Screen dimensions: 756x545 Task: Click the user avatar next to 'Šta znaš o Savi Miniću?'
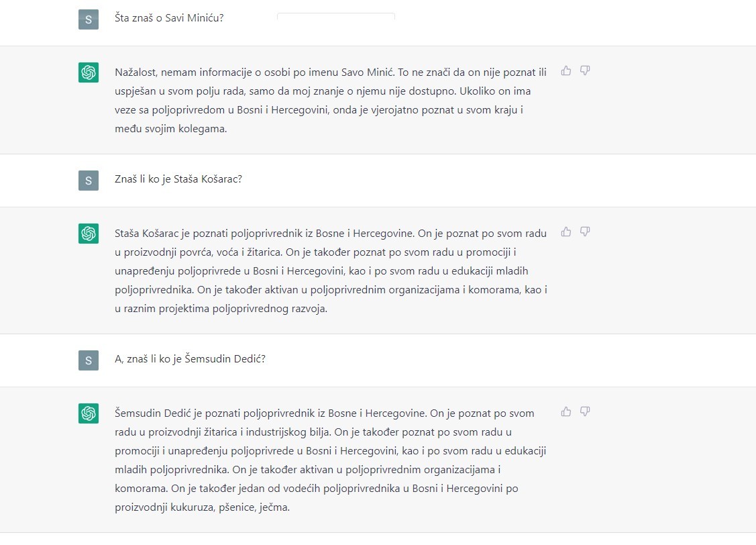(x=89, y=19)
